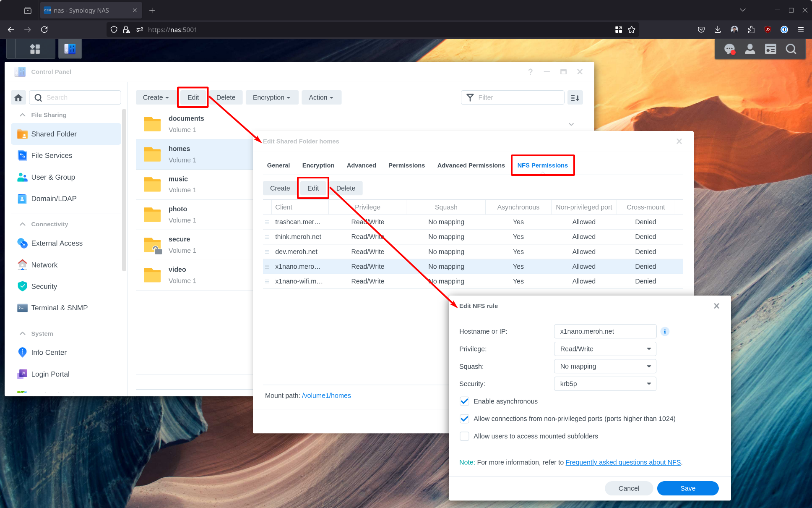Switch to the Advanced Permissions tab
Screen dimensions: 812x508
pos(471,165)
